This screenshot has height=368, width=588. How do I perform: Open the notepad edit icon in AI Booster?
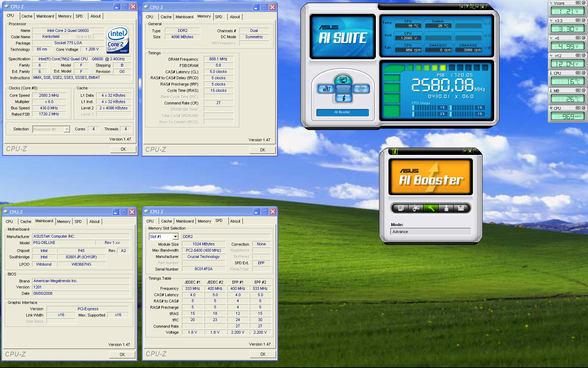[401, 208]
